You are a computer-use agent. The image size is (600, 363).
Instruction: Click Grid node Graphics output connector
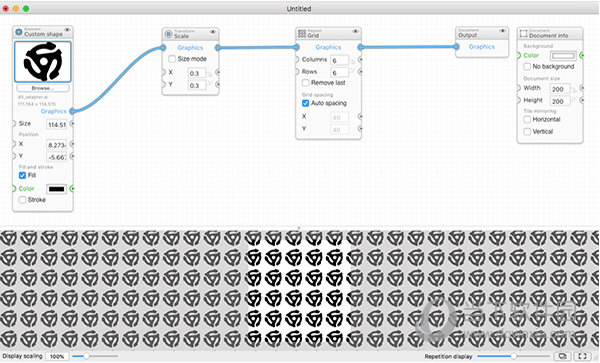pyautogui.click(x=360, y=47)
